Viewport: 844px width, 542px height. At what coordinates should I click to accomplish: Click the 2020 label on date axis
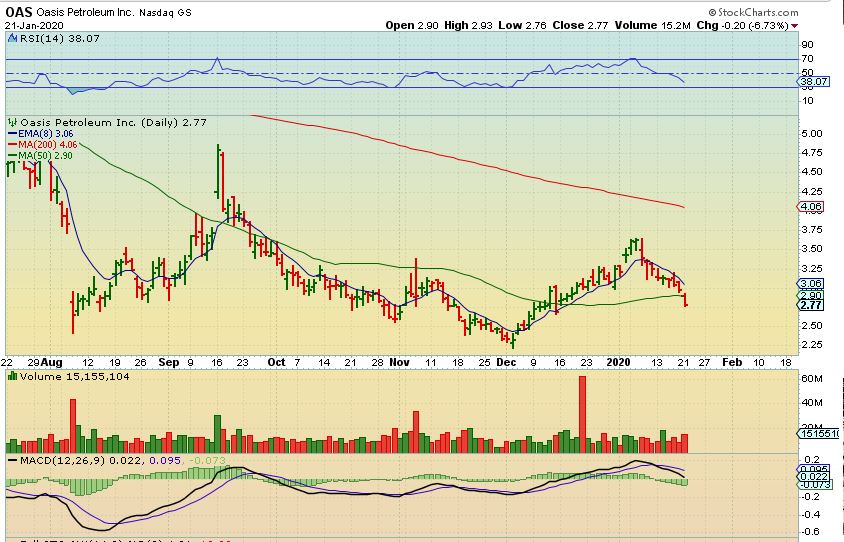coord(618,362)
